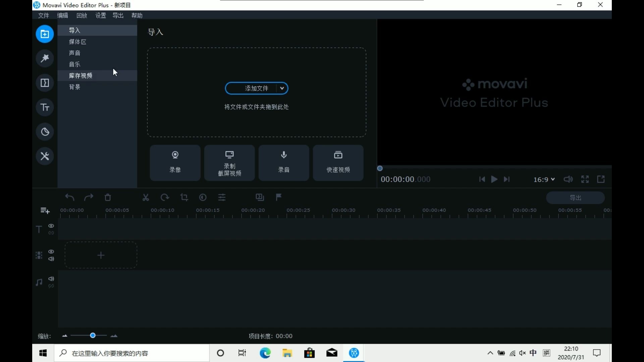Click the 快速视频 button
Viewport: 644px width, 362px height.
click(338, 163)
